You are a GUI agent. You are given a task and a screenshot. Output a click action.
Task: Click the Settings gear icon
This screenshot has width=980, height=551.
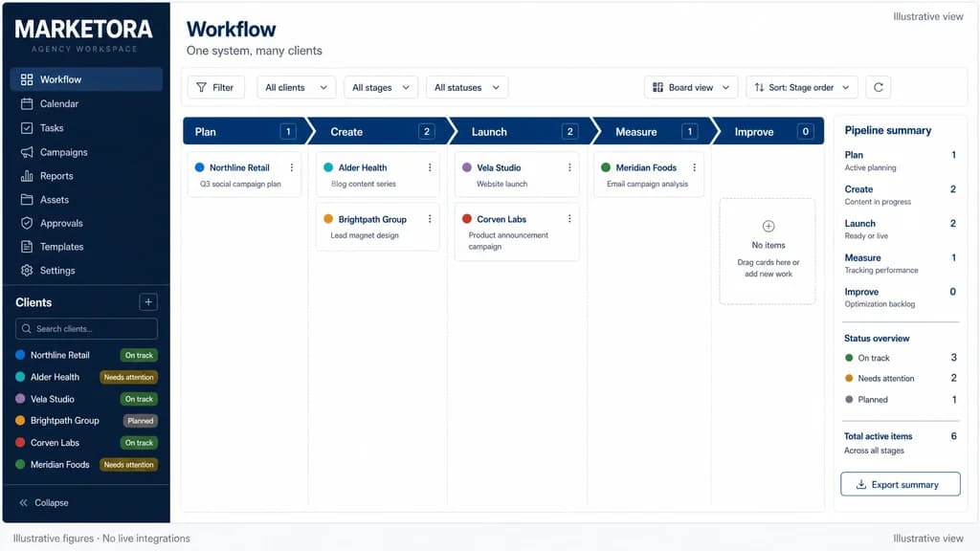point(26,271)
